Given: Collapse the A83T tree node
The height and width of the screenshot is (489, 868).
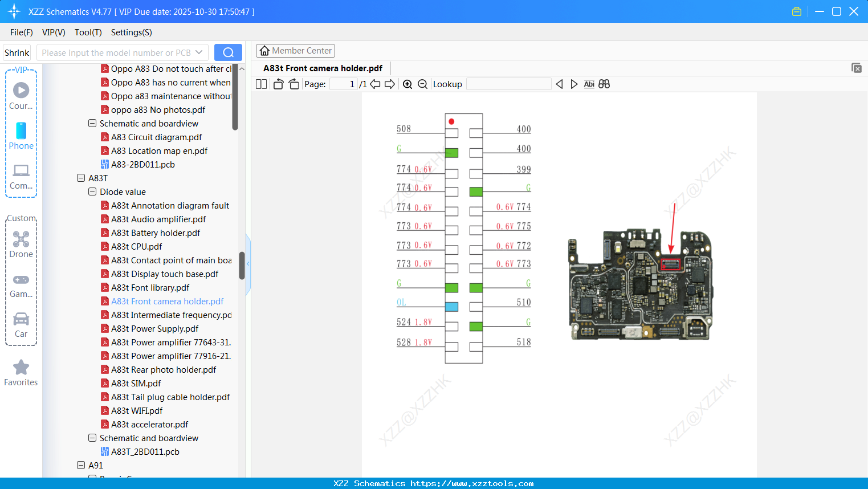Looking at the screenshot, I should coord(81,178).
